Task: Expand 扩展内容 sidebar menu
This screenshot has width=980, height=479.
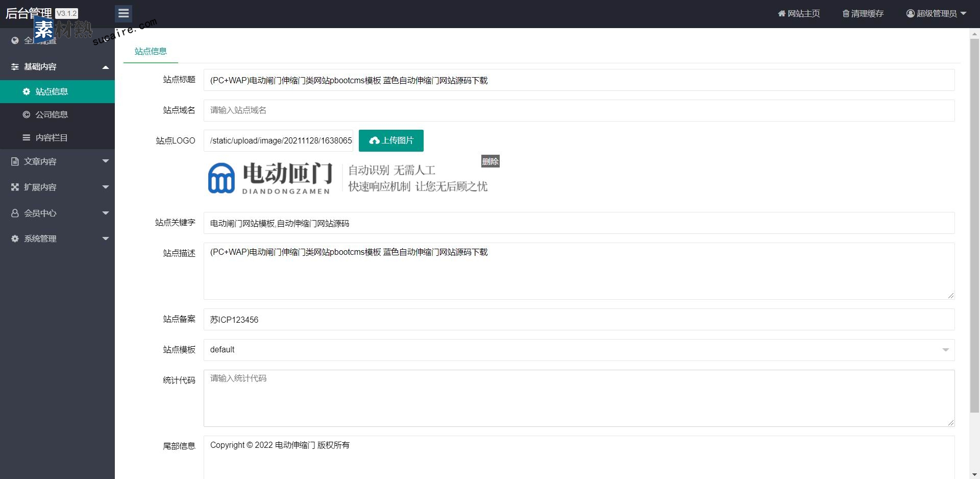Action: (x=57, y=187)
